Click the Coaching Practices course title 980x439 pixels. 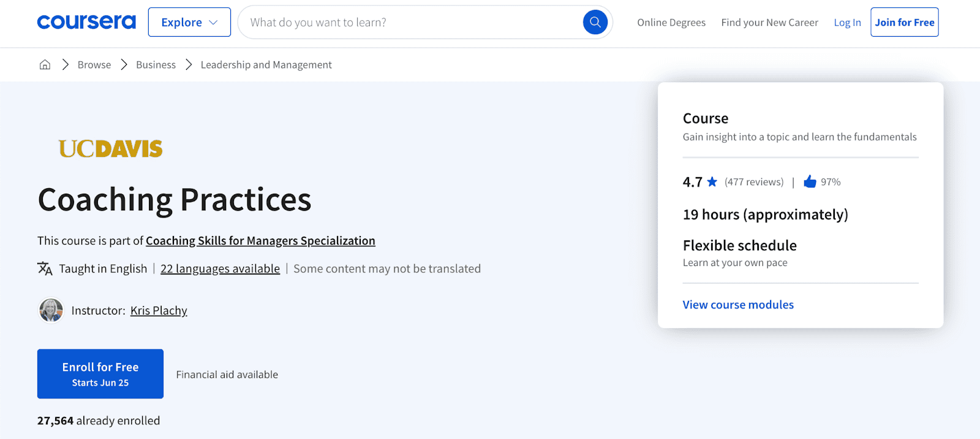tap(175, 200)
